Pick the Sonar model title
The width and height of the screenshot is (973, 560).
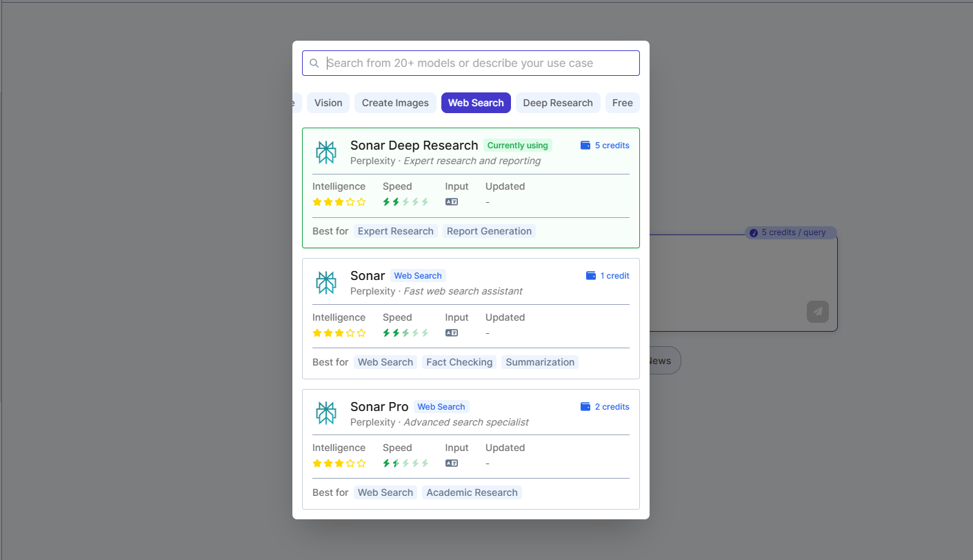(368, 276)
